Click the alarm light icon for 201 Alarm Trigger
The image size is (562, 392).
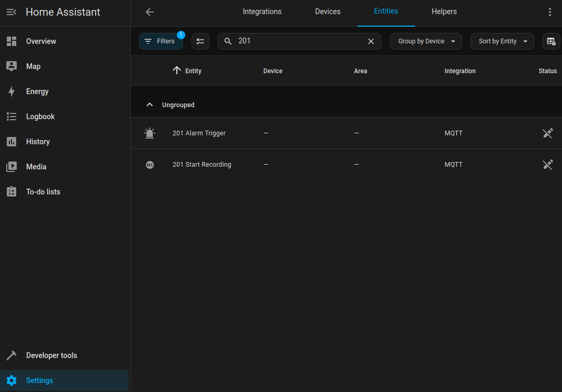tap(150, 133)
